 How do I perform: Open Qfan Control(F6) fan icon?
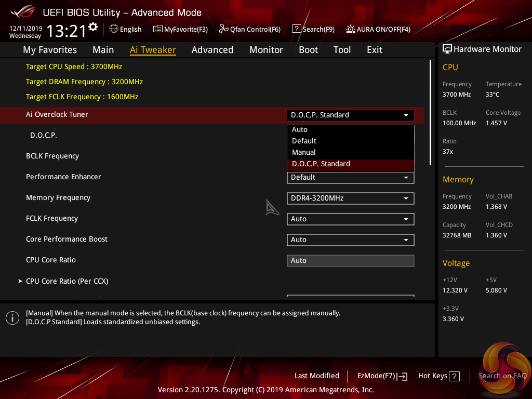click(x=223, y=29)
